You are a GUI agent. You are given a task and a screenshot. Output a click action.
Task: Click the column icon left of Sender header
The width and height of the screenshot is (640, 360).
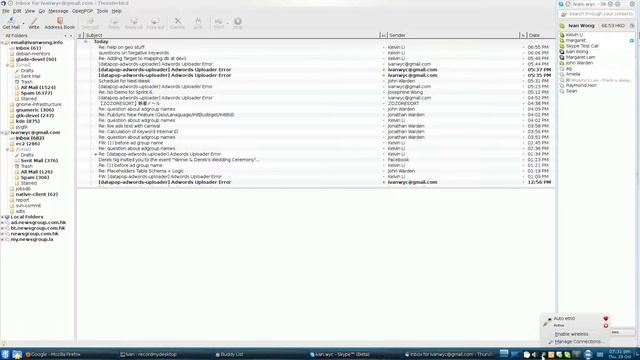383,36
